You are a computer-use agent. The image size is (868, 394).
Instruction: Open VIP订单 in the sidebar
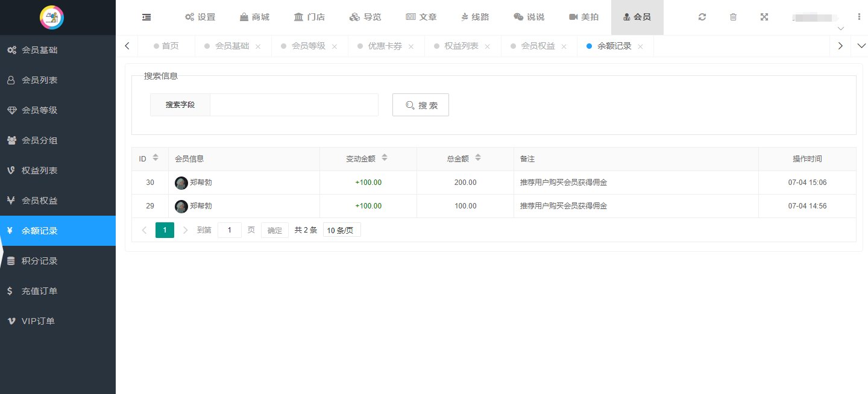(x=58, y=321)
